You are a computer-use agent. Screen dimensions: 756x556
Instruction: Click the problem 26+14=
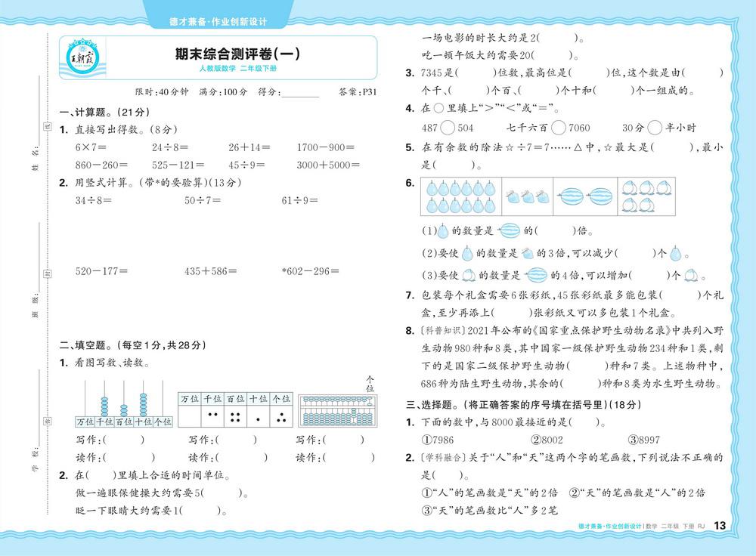coord(249,147)
